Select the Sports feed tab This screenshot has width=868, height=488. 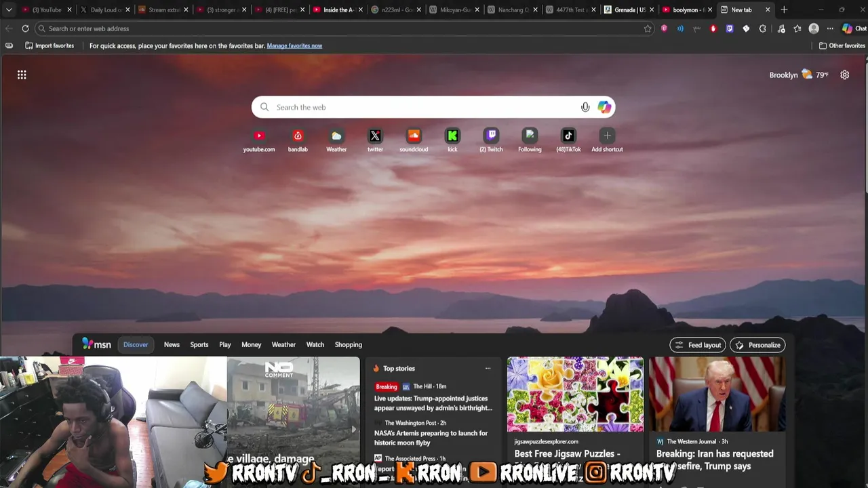pyautogui.click(x=199, y=344)
